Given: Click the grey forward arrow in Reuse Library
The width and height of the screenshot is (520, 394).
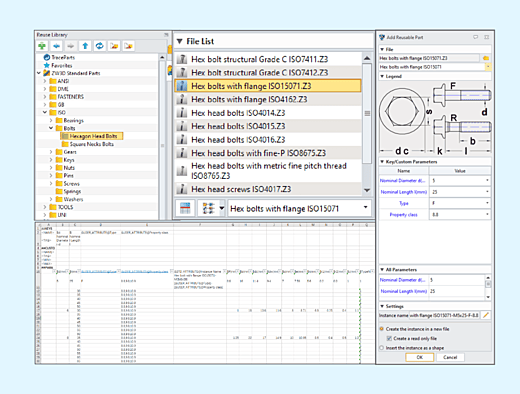Looking at the screenshot, I should (x=71, y=46).
